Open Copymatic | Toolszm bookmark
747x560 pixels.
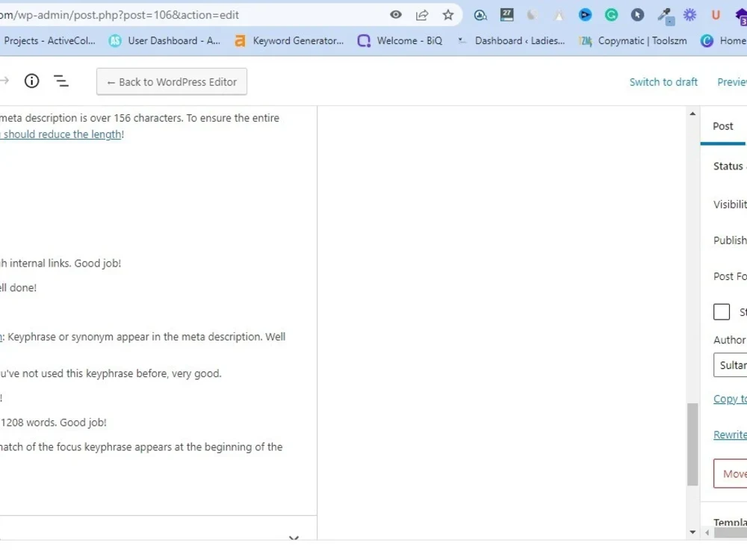coord(633,41)
